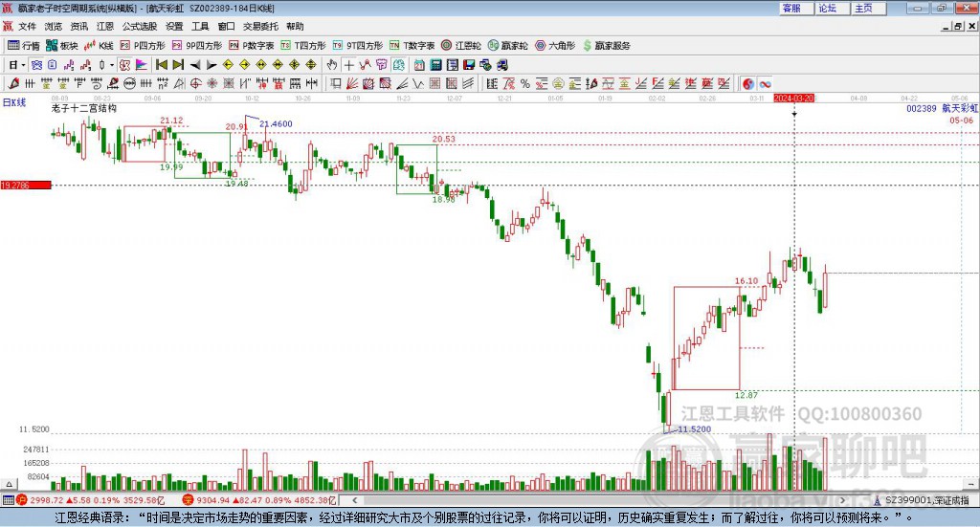This screenshot has height=527, width=980.
Task: Click the 主页 homepage button
Action: (868, 8)
